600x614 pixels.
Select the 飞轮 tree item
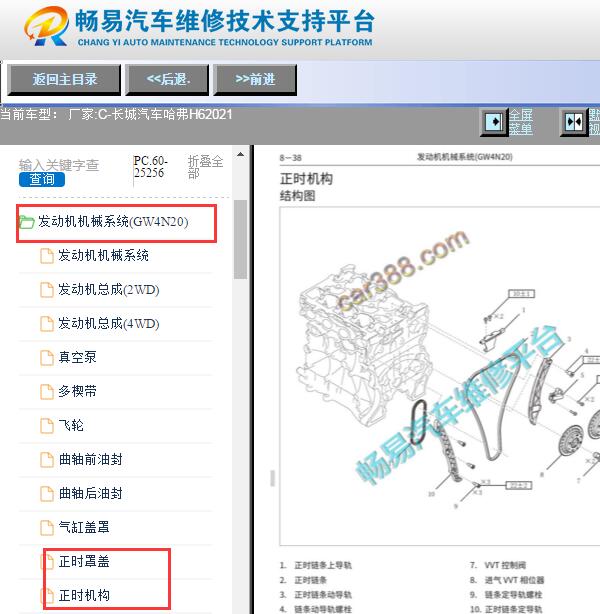71,425
